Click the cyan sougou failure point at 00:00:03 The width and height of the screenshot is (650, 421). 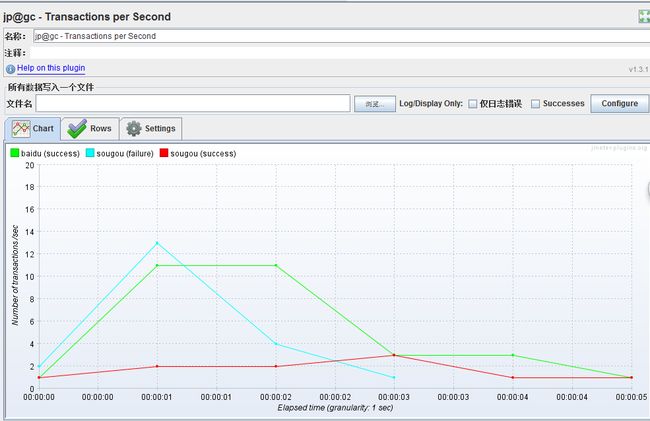(394, 377)
